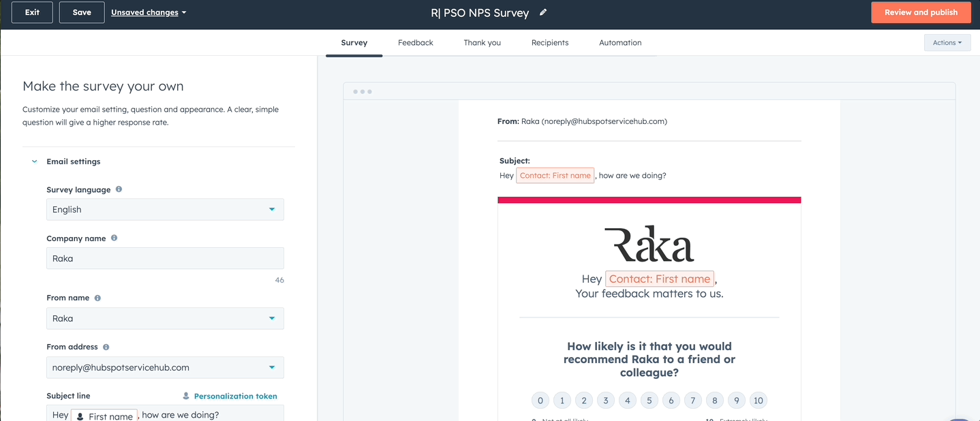This screenshot has width=980, height=421.
Task: Select rating 5 in the survey preview
Action: 649,401
